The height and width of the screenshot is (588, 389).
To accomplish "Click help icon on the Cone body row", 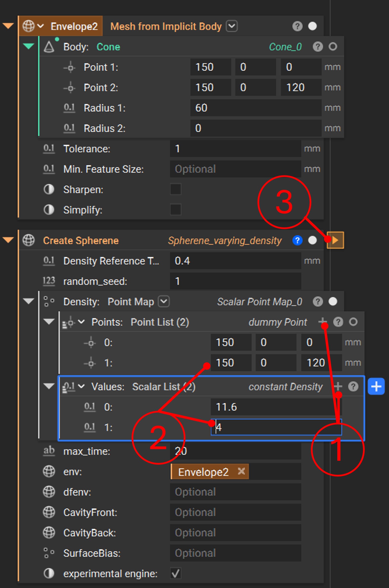I will pyautogui.click(x=318, y=47).
